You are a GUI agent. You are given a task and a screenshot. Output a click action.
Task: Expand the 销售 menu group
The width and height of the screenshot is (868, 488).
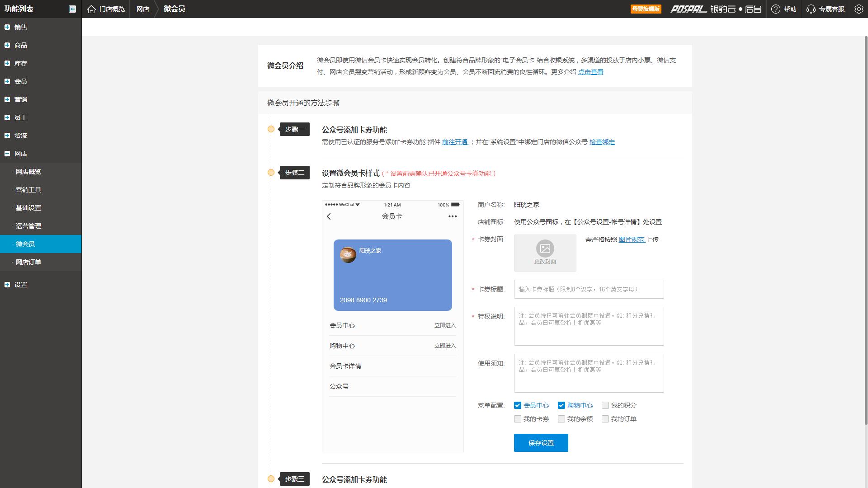[x=7, y=27]
